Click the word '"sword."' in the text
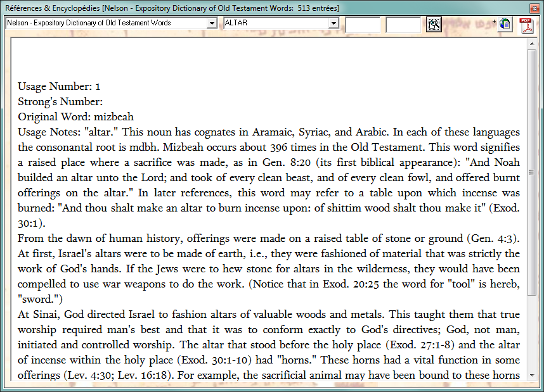The image size is (544, 392). pyautogui.click(x=38, y=299)
